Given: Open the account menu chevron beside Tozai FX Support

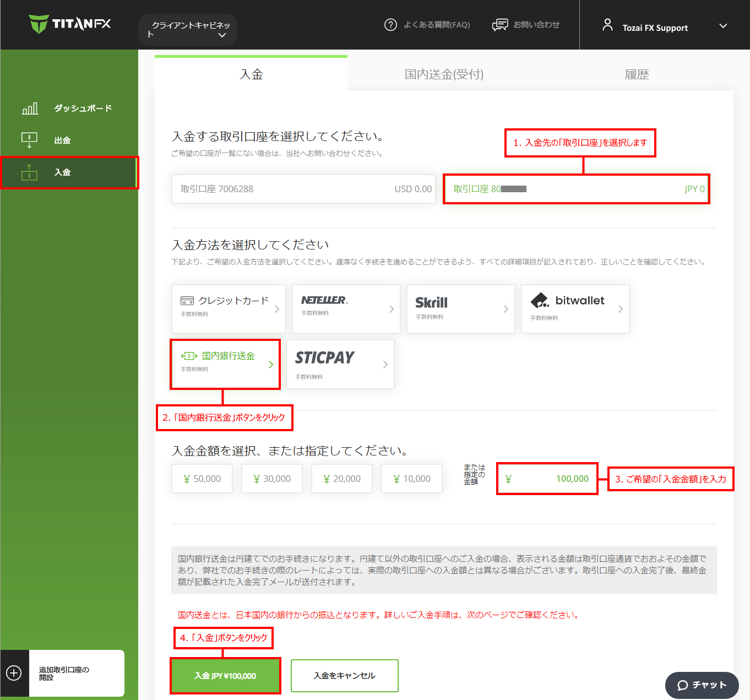Looking at the screenshot, I should pyautogui.click(x=723, y=26).
